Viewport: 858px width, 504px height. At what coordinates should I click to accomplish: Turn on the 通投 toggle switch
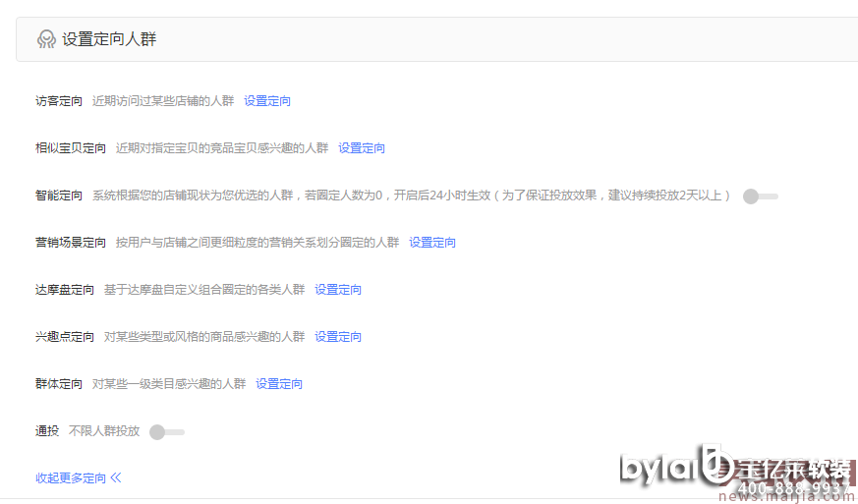click(167, 431)
